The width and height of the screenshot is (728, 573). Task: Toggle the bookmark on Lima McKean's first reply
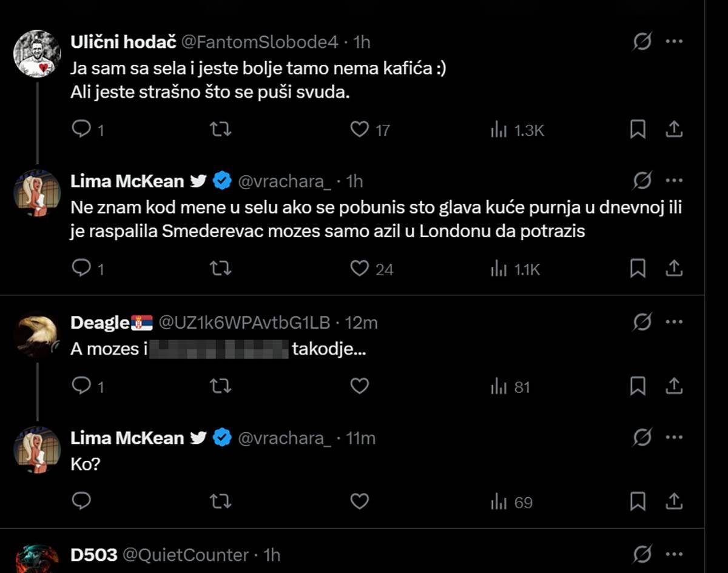pos(637,268)
